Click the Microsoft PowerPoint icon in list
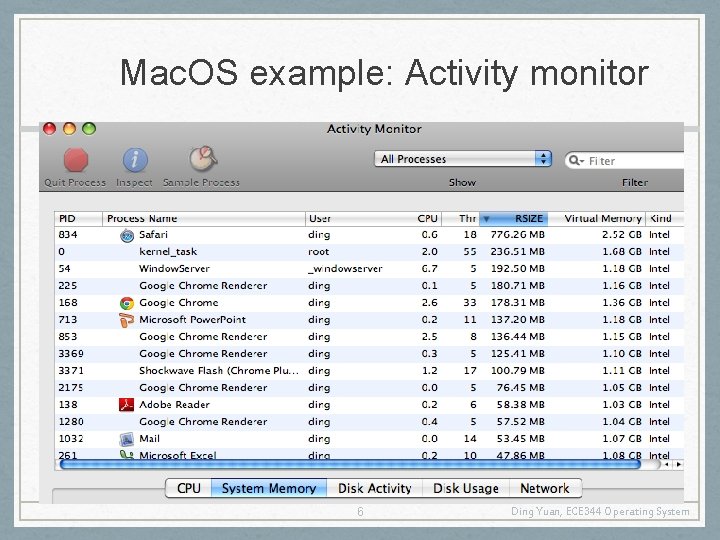The image size is (720, 540). pos(126,320)
